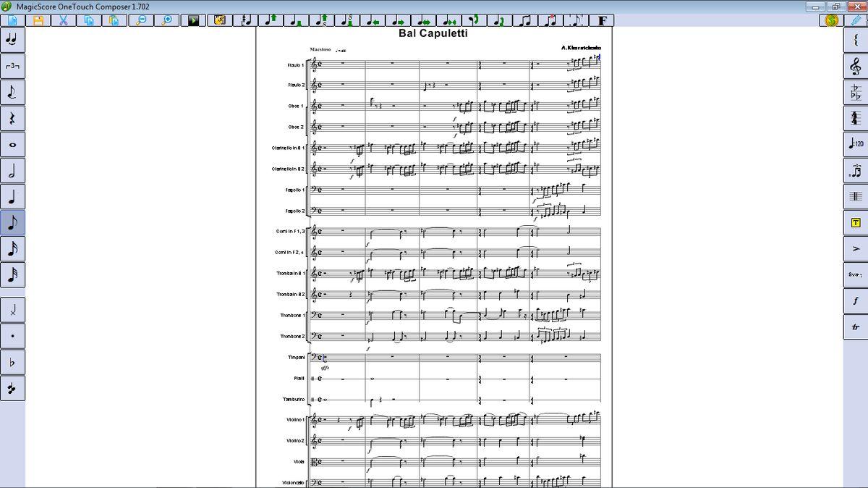Create a new score document
Viewport: 868px width, 488px height.
[12, 20]
